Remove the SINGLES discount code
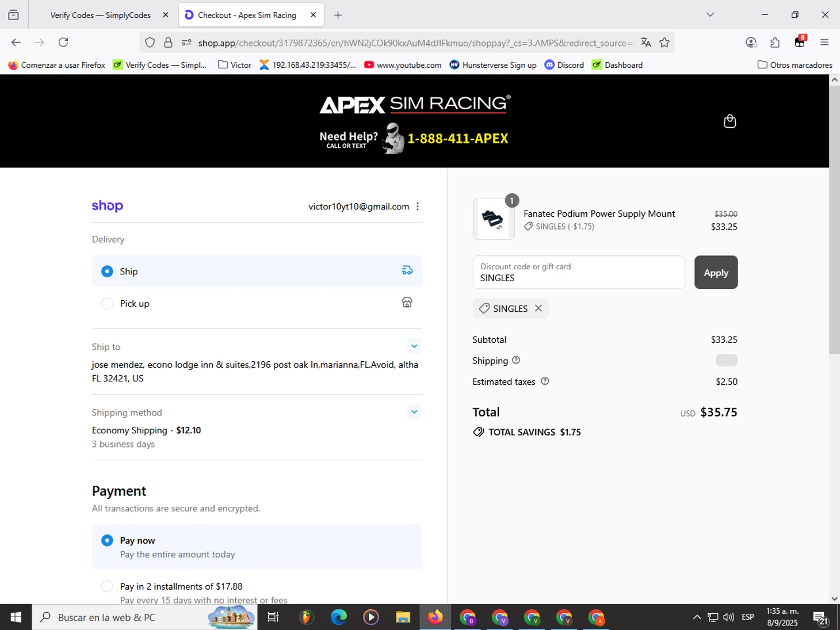 point(538,309)
